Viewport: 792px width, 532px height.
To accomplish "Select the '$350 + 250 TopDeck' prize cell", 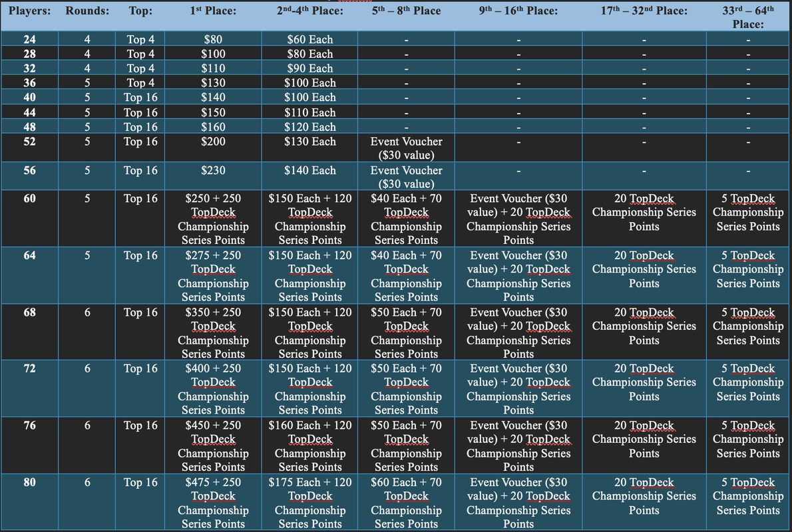I will coord(213,333).
